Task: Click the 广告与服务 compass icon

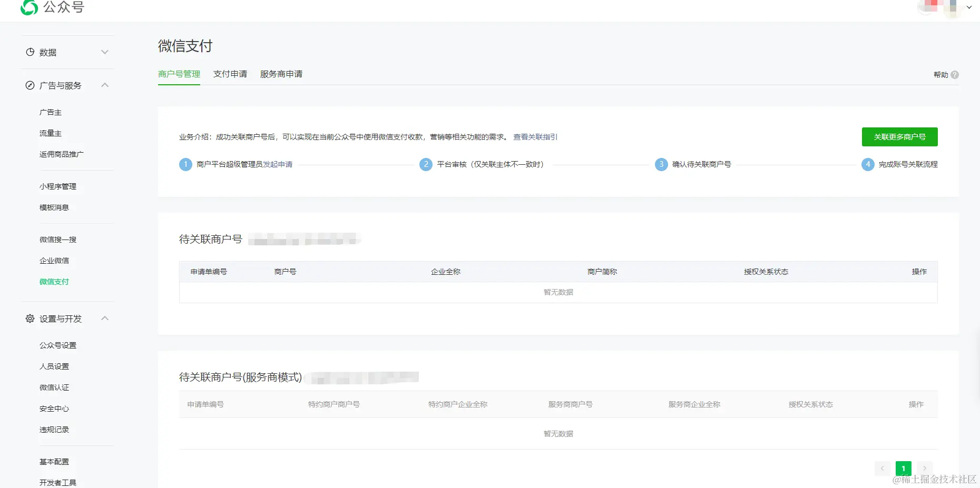Action: click(30, 85)
